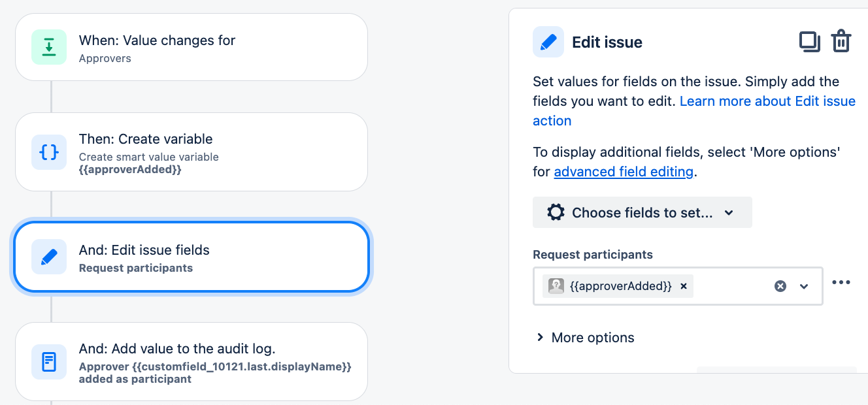Click the avatar inside the approverAdded chip

(x=556, y=285)
